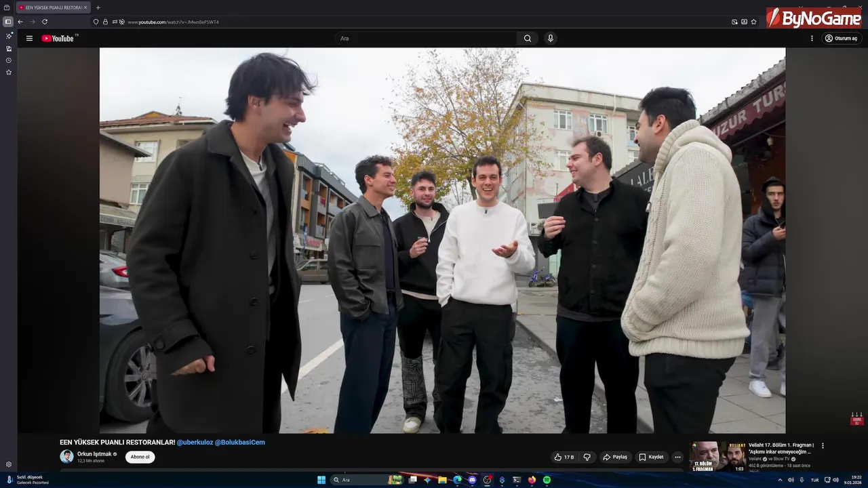Open the sparkle AI sidebar icon

tap(9, 36)
